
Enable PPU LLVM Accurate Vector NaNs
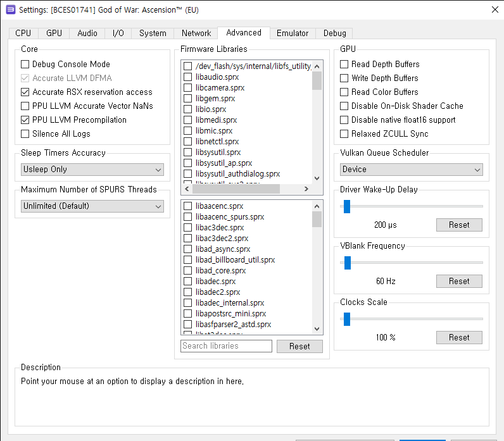pos(25,106)
